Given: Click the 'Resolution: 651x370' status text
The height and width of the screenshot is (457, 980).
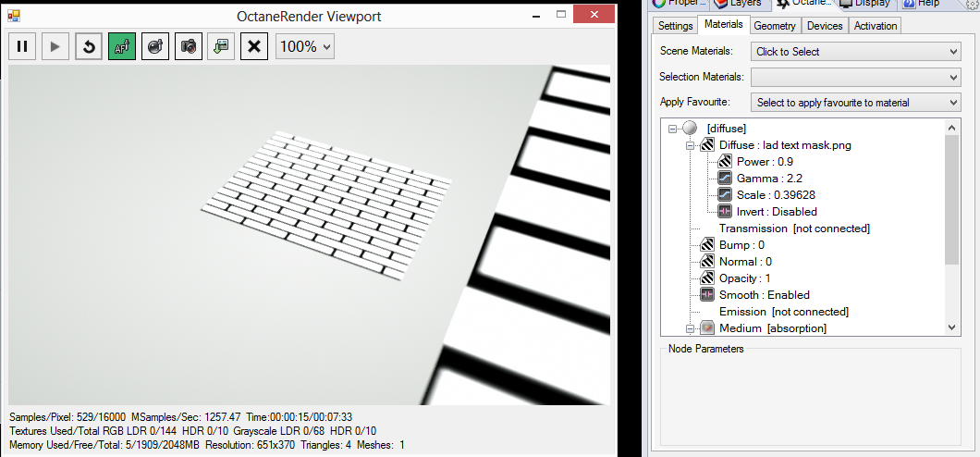Looking at the screenshot, I should click(250, 445).
